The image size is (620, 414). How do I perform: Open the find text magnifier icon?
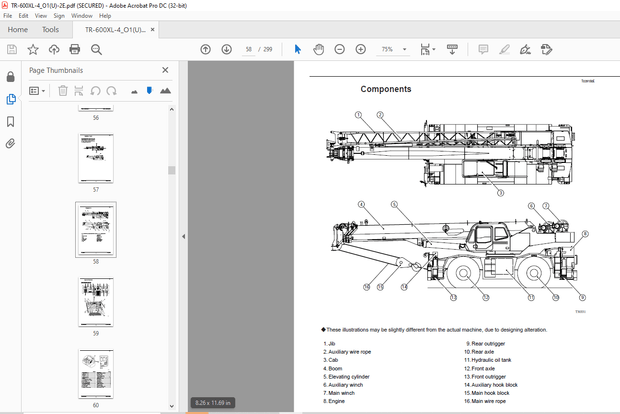coord(96,49)
